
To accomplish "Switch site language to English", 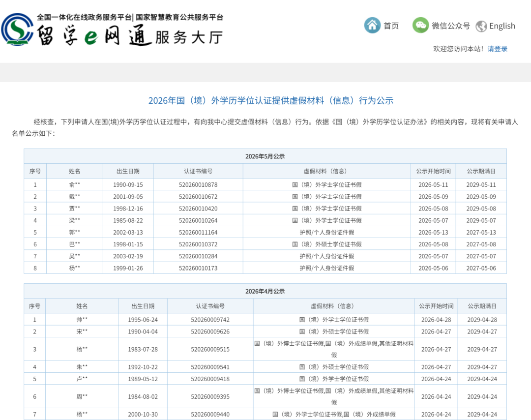I will click(502, 26).
